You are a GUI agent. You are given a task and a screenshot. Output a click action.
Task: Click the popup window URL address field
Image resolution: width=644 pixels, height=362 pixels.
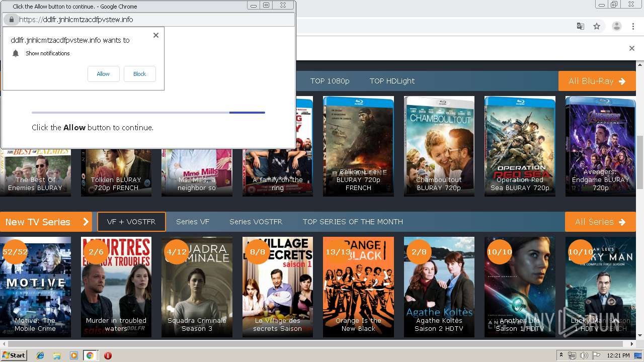pyautogui.click(x=148, y=20)
